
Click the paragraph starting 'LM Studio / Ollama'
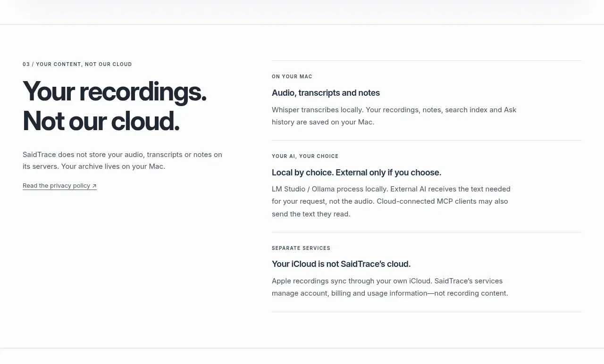(x=391, y=201)
